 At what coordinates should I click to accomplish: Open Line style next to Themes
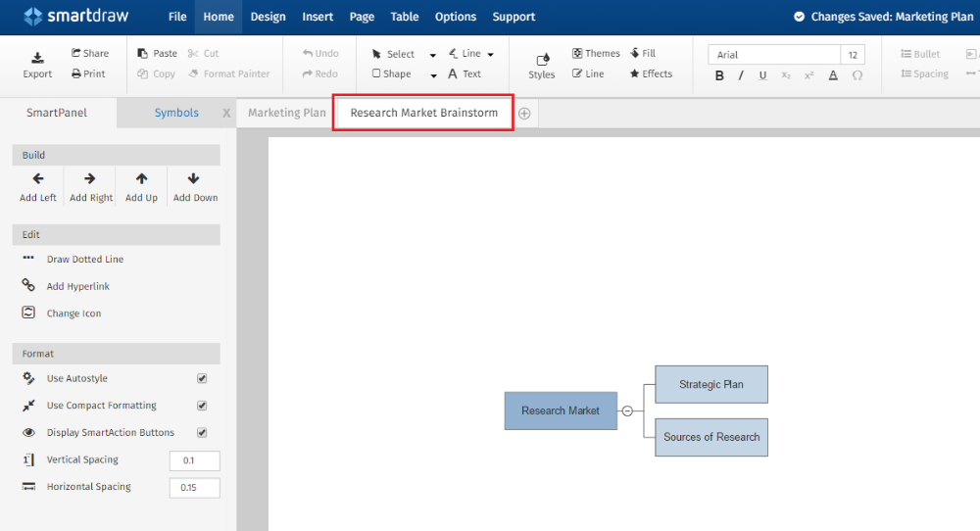coord(588,73)
